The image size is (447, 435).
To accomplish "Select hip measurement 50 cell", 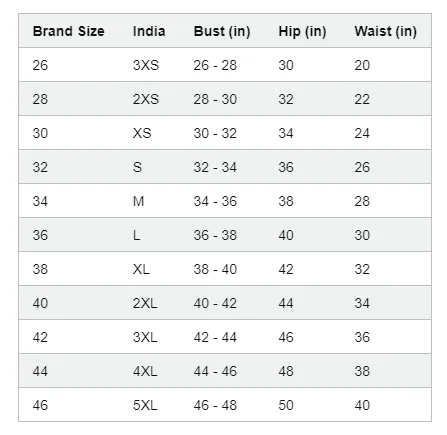I will pos(286,405).
